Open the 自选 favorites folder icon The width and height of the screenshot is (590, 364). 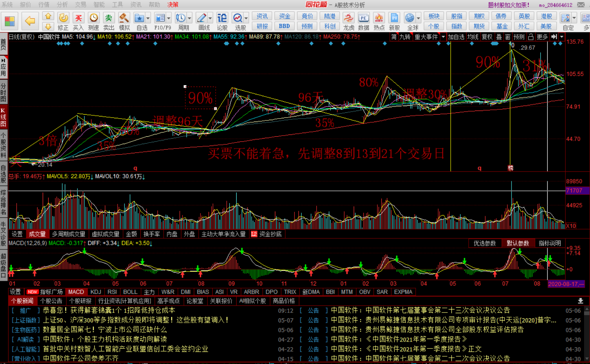(x=140, y=22)
